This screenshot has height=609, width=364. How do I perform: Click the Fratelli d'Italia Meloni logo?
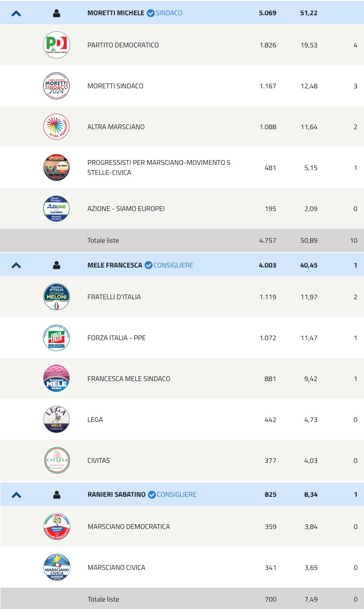tap(57, 297)
